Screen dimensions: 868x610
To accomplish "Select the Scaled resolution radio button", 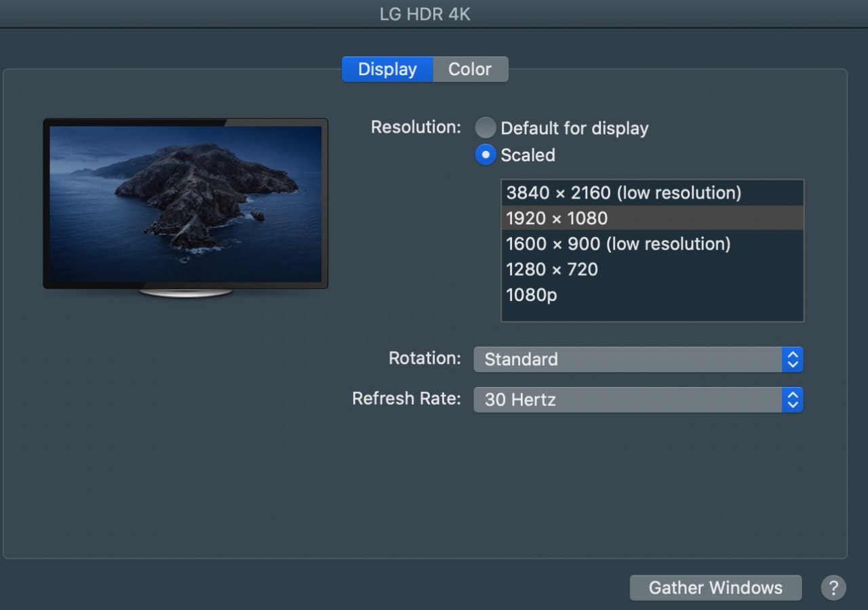I will click(x=486, y=155).
